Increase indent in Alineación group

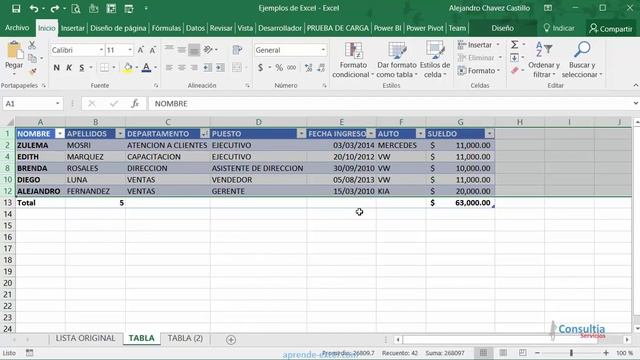click(220, 67)
